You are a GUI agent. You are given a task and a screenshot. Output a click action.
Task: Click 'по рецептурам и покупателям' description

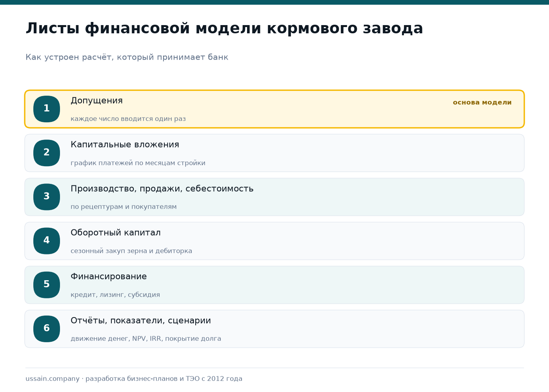point(124,207)
